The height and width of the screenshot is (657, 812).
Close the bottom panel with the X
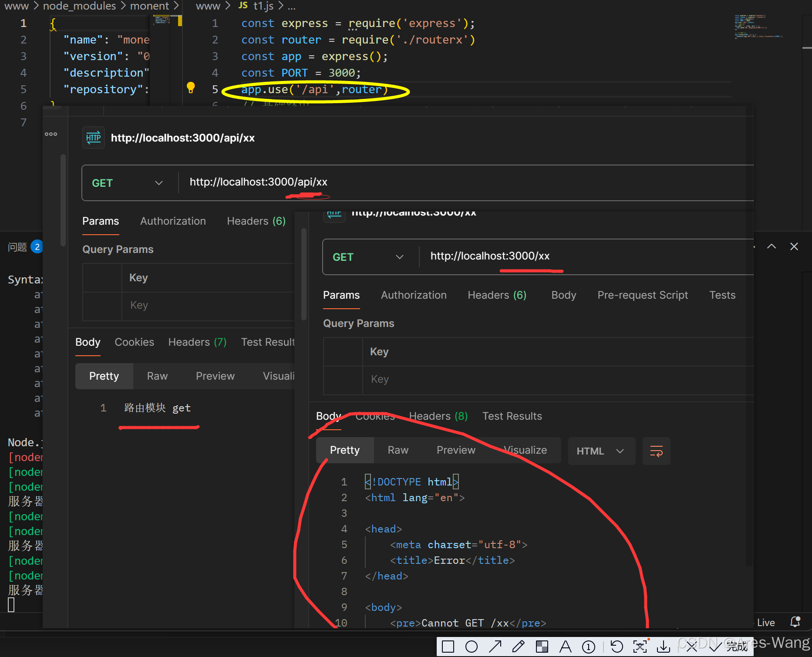[x=794, y=246]
